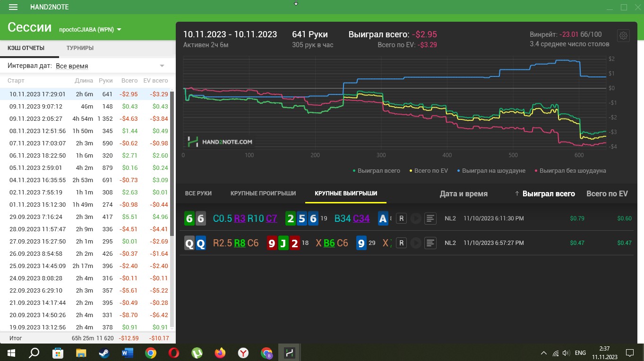Switch to the 'ВСЕ РУКИ' tab
Viewport: 644px width, 361px height.
[198, 193]
